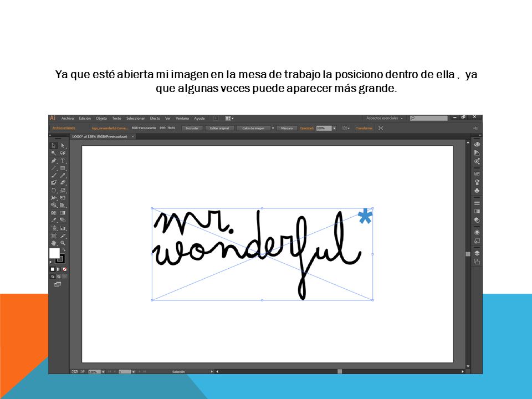Screen dimensions: 532x399
Task: Open the Texto menu
Action: (116, 119)
